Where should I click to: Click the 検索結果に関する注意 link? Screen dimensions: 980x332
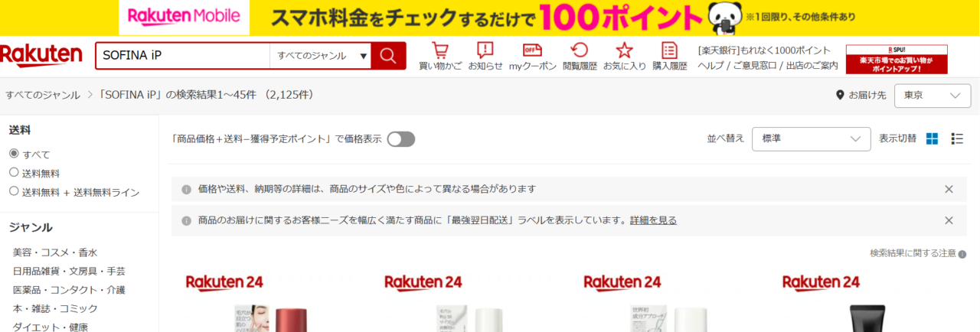tap(913, 254)
